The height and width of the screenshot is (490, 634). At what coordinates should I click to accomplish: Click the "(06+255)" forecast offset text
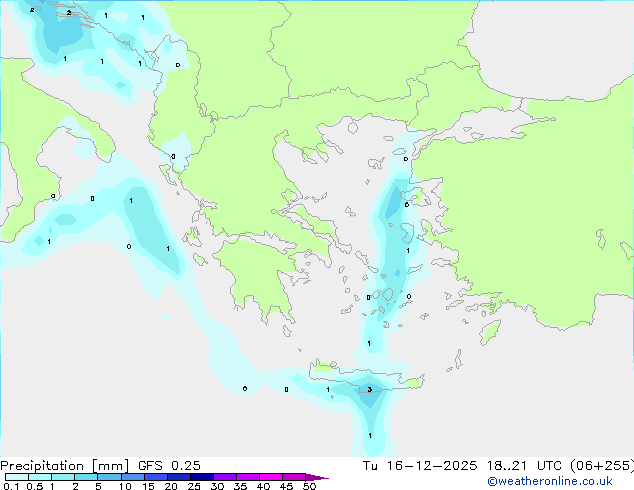(602, 466)
